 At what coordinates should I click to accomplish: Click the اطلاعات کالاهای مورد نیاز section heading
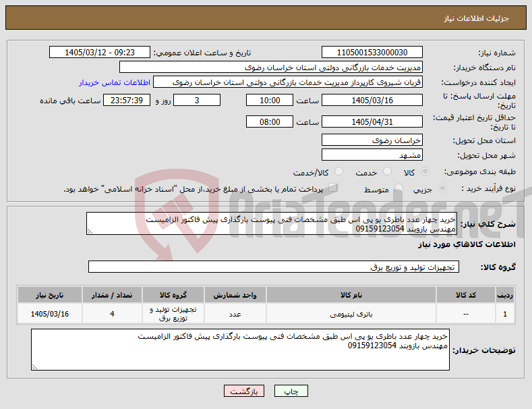click(x=467, y=244)
